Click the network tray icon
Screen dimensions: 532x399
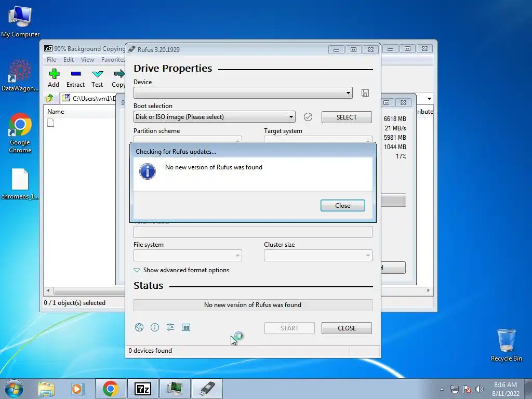[454, 389]
